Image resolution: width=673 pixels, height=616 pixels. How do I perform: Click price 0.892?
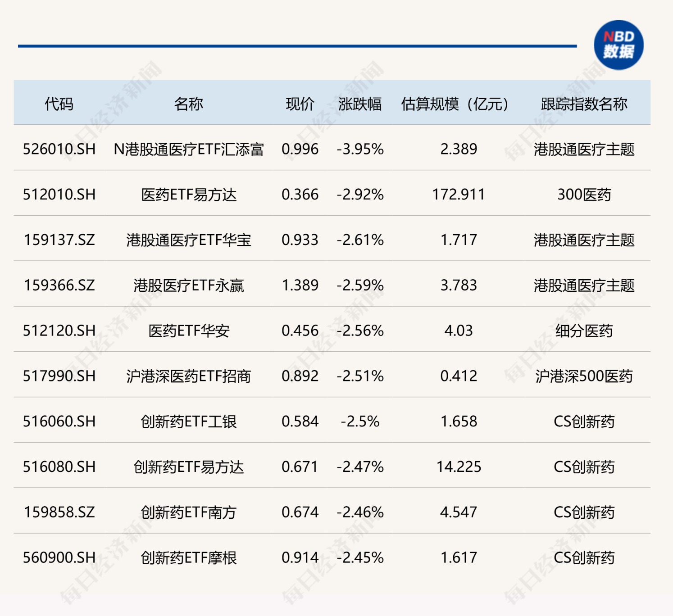300,376
